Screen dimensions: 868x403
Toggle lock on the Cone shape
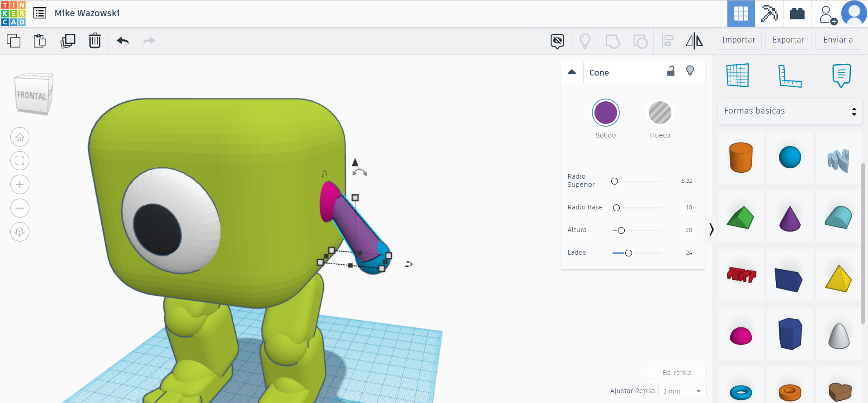coord(671,71)
